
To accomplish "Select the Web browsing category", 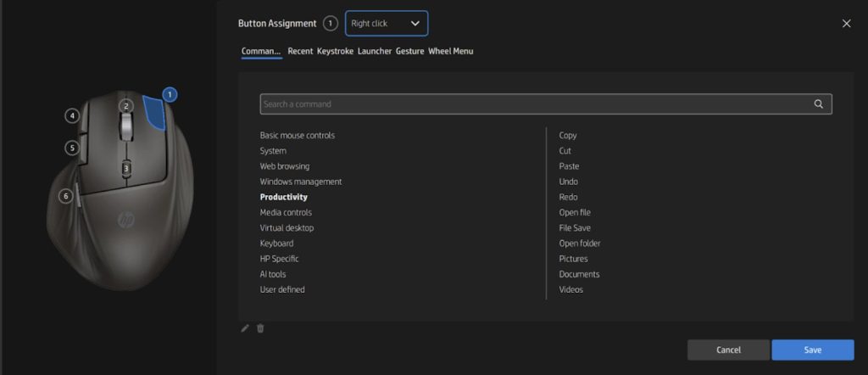I will pyautogui.click(x=285, y=166).
